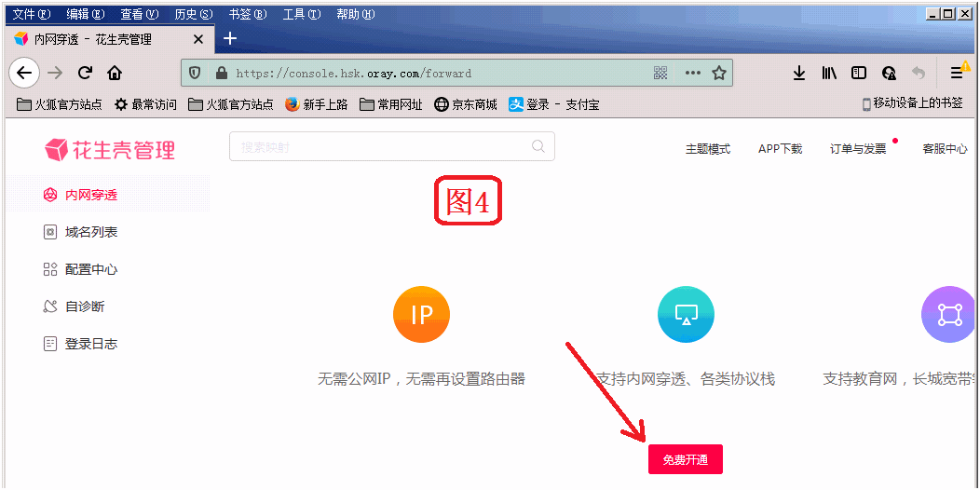Select the 内网穿透 - 花生壳管理 tab
This screenshot has height=490, width=980.
tap(109, 39)
